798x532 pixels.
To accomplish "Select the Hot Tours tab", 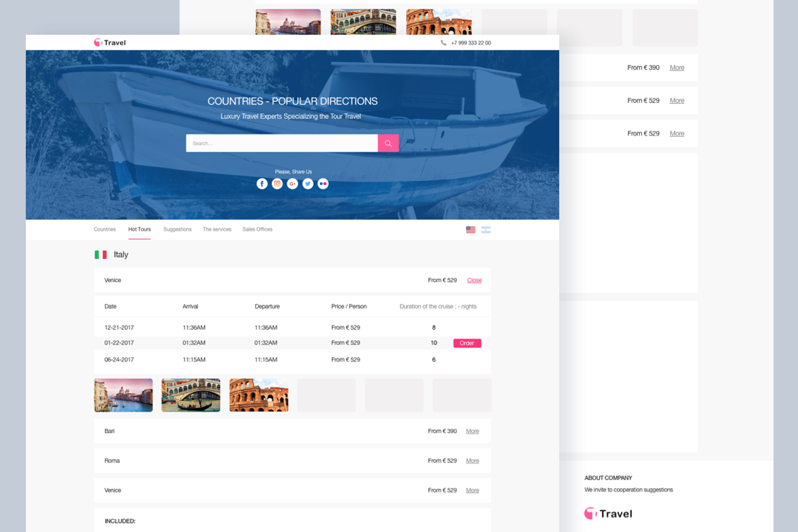I will [x=140, y=229].
